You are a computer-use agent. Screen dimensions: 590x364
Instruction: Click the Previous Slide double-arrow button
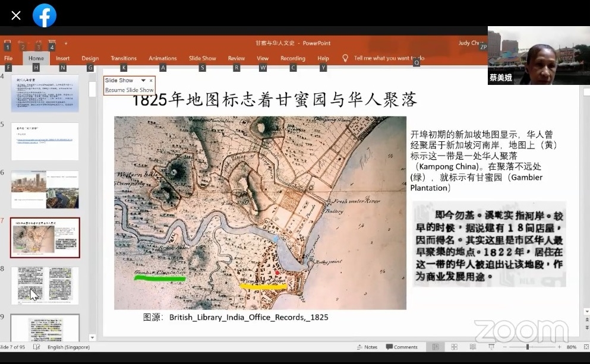[x=586, y=319]
